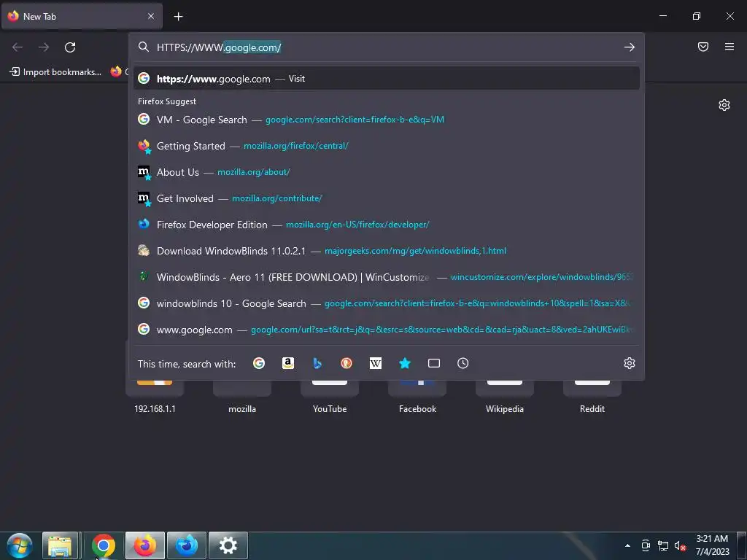Switch to Firefox in the taskbar
This screenshot has height=560, width=747.
coord(145,545)
